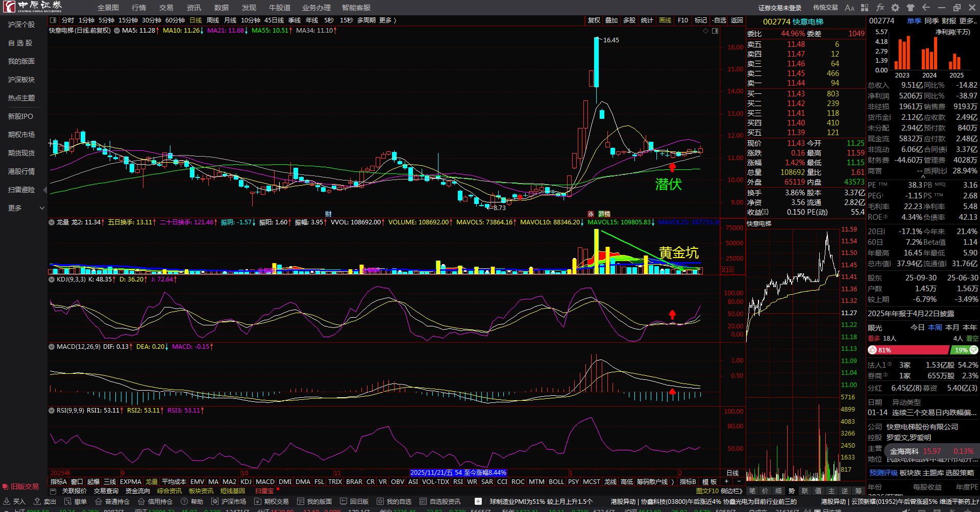This screenshot has width=980, height=512.
Task: Open the font size (AA) setting
Action: pyautogui.click(x=849, y=8)
